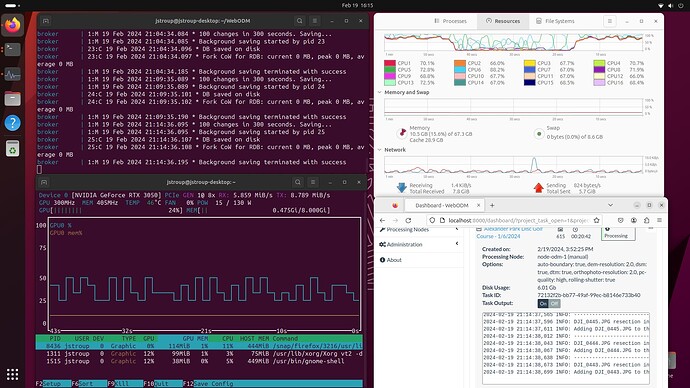The image size is (690, 388).
Task: Open System Monitor from the Ubuntu dock
Action: point(12,74)
